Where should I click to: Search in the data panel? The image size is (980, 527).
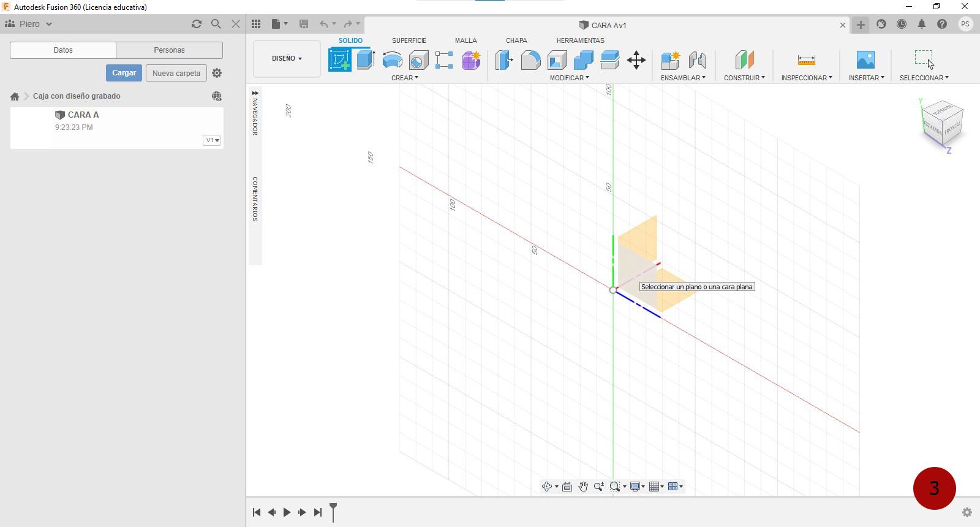pyautogui.click(x=216, y=24)
